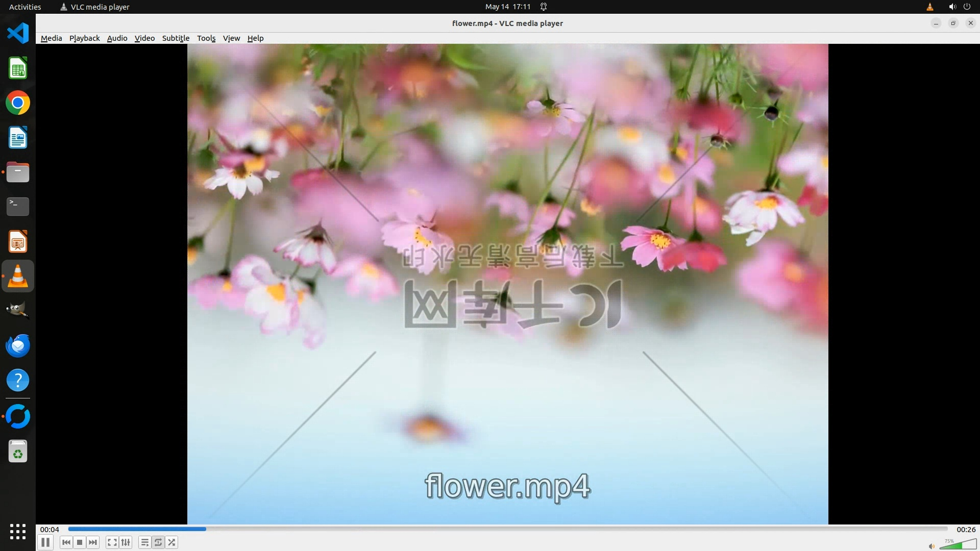Click the previous media button
Viewport: 980px width, 551px height.
tap(66, 542)
